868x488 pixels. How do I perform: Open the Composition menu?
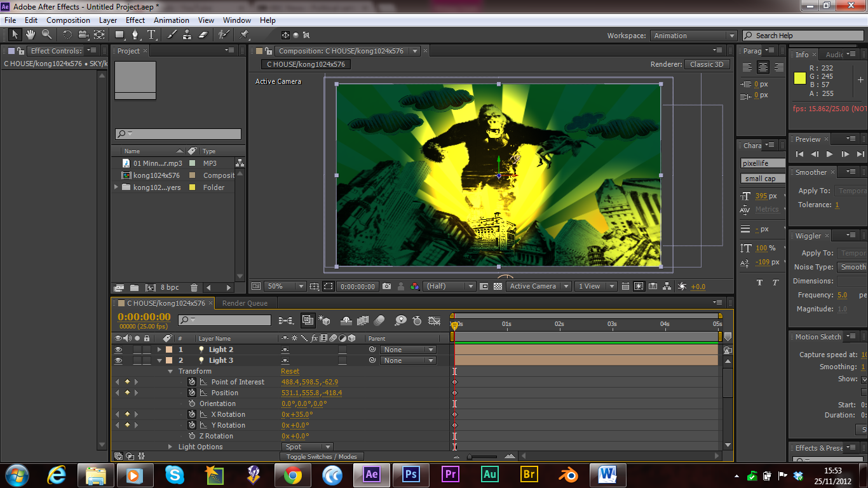point(68,20)
